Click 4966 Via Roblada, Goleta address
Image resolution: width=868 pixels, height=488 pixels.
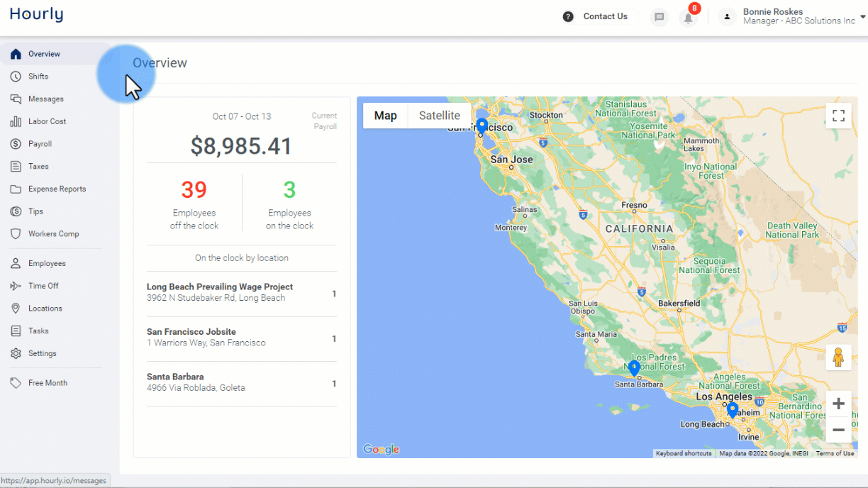coord(196,388)
